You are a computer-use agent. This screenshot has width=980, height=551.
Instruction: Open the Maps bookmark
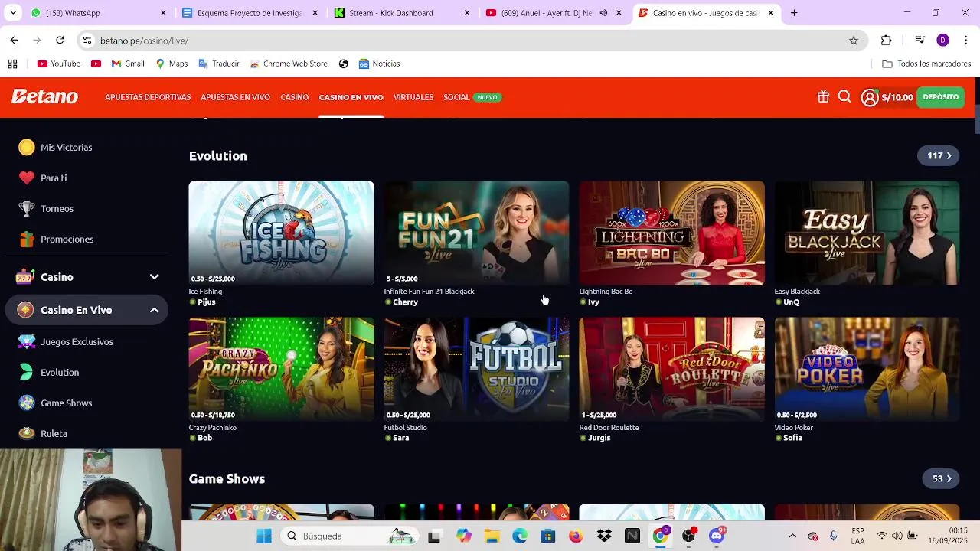(171, 64)
